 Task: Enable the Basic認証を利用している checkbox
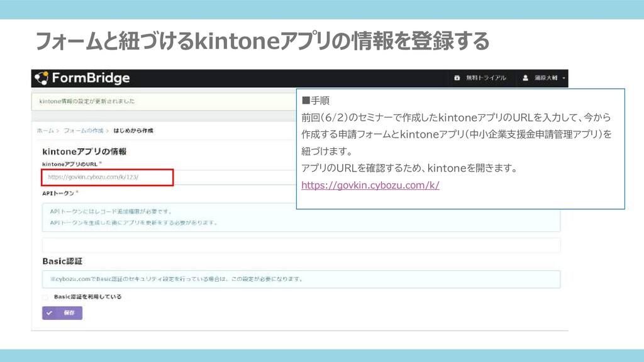pos(45,297)
